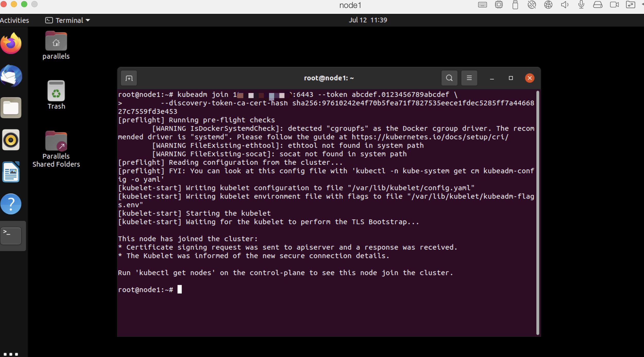Viewport: 644px width, 357px height.
Task: Click 'ethtool not found in system path'
Action: [x=356, y=146]
